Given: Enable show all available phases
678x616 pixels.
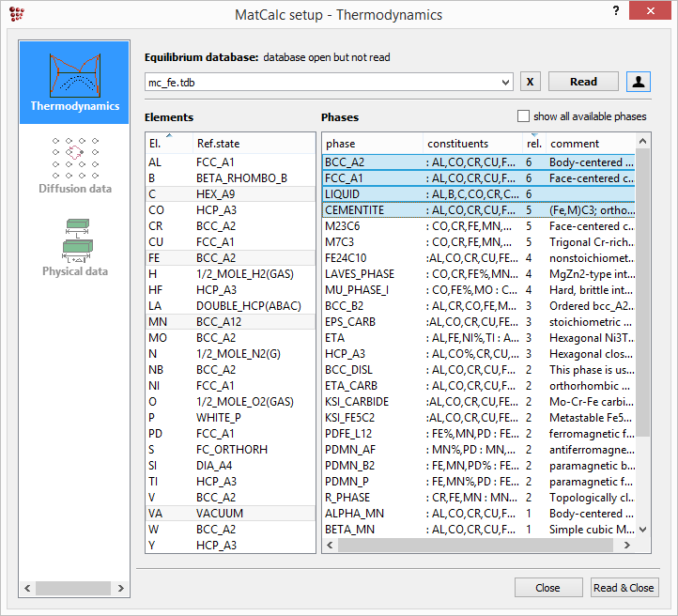Looking at the screenshot, I should [x=524, y=116].
